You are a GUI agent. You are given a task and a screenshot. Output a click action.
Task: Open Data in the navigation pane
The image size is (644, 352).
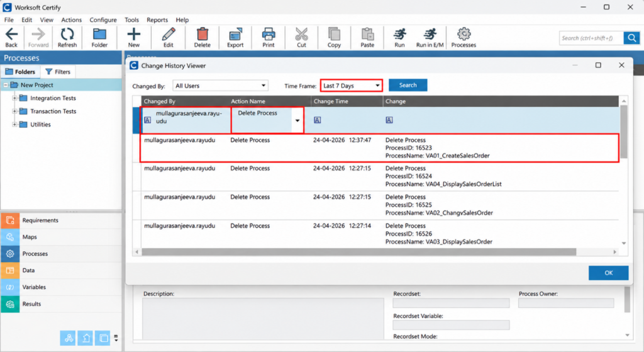tap(61, 270)
